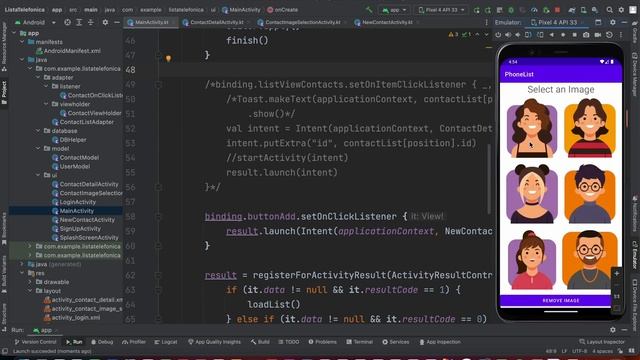Image resolution: width=640 pixels, height=360 pixels.
Task: Select girl with two buns avatar
Action: point(532,194)
